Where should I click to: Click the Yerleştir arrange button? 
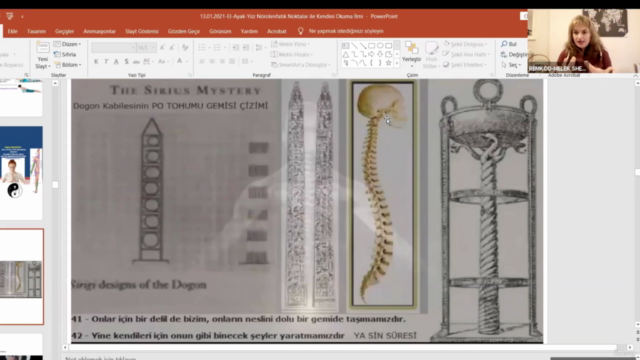411,54
